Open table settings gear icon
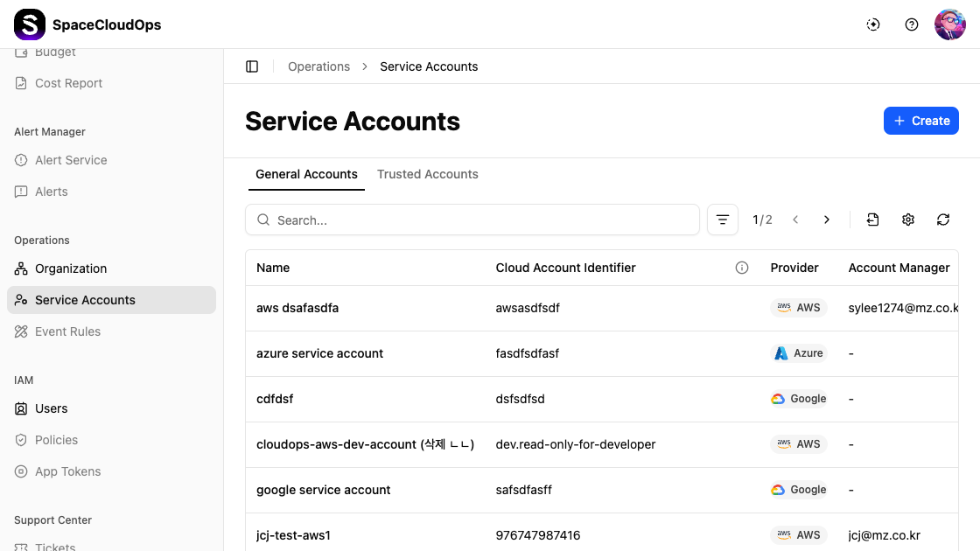Viewport: 980px width, 551px height. click(907, 220)
